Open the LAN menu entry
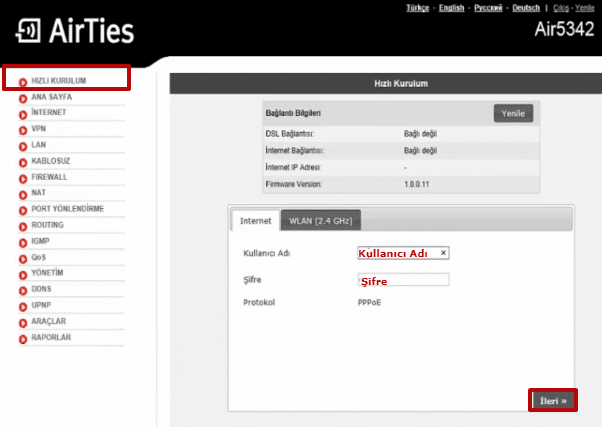Image resolution: width=602 pixels, height=427 pixels. pyautogui.click(x=38, y=145)
